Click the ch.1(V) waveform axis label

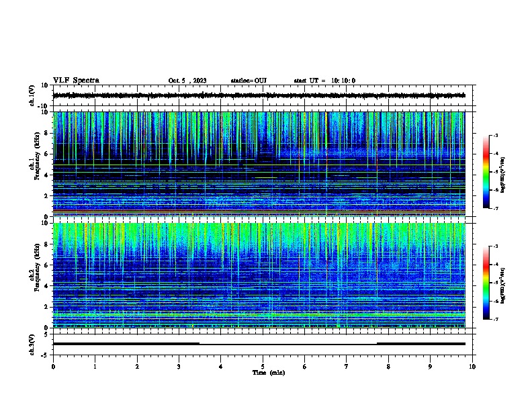click(x=32, y=95)
